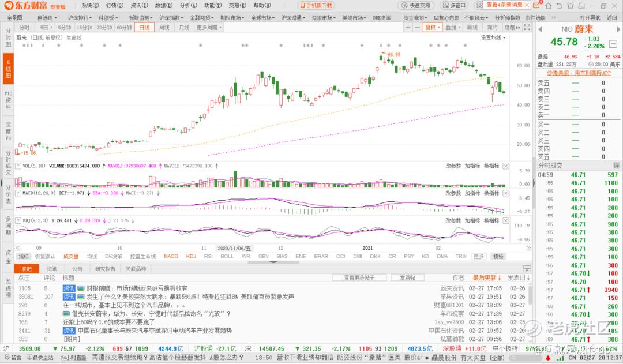
Task: Click the 炒港美股 promo link
Action: point(579,73)
